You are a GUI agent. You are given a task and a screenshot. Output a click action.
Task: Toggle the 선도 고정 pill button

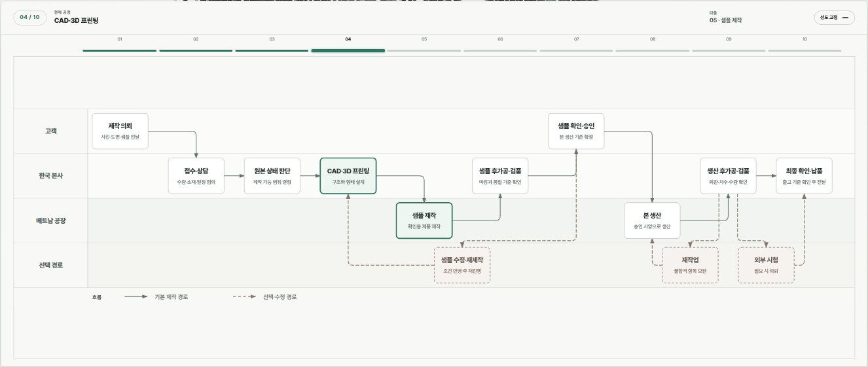point(834,18)
